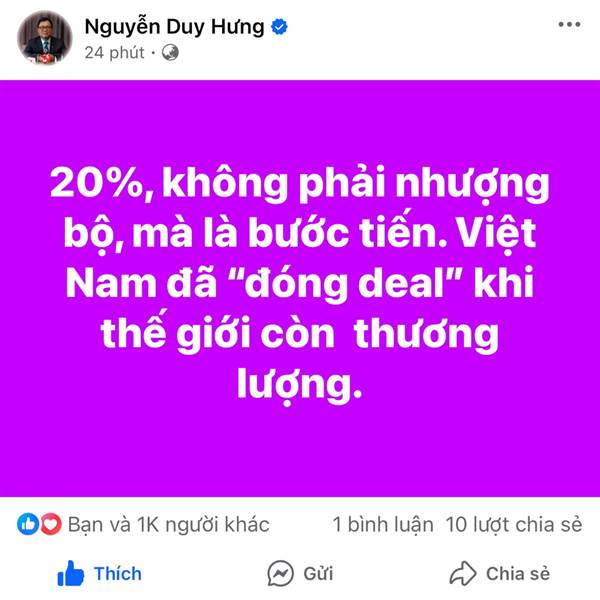Click the Messenger send icon
Screen dimensions: 600x600
[280, 573]
